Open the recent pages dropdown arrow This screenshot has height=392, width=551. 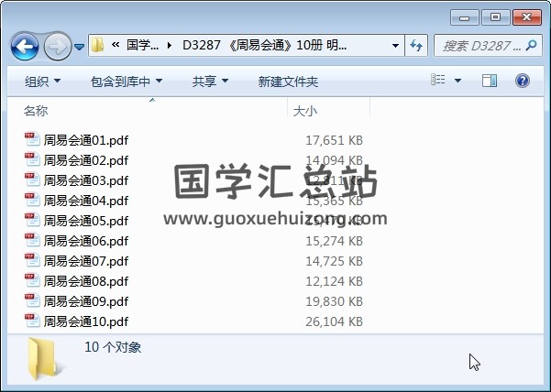80,47
